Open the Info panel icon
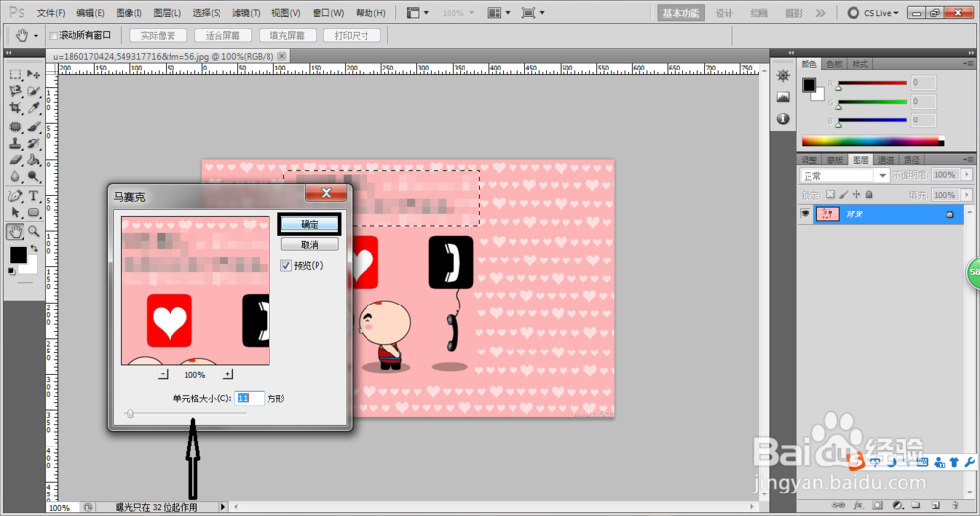 [783, 118]
